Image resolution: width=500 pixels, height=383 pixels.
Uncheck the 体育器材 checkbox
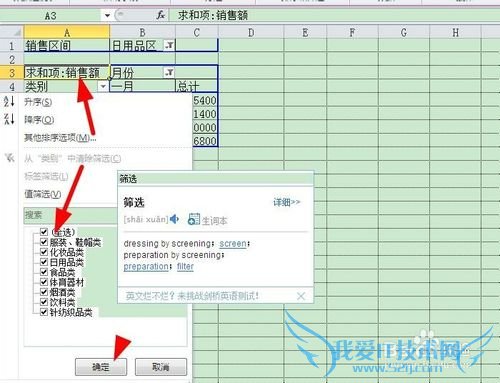(x=44, y=282)
